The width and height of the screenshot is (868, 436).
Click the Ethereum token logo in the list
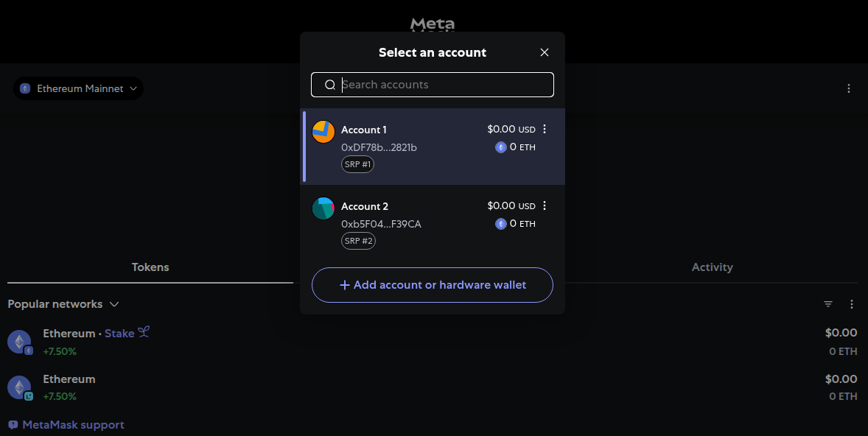19,341
